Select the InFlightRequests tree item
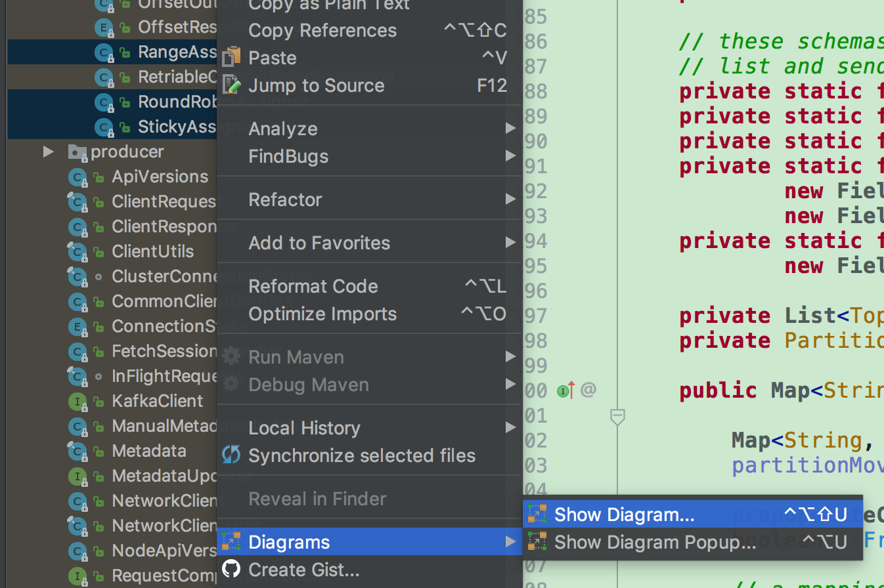 [x=164, y=376]
